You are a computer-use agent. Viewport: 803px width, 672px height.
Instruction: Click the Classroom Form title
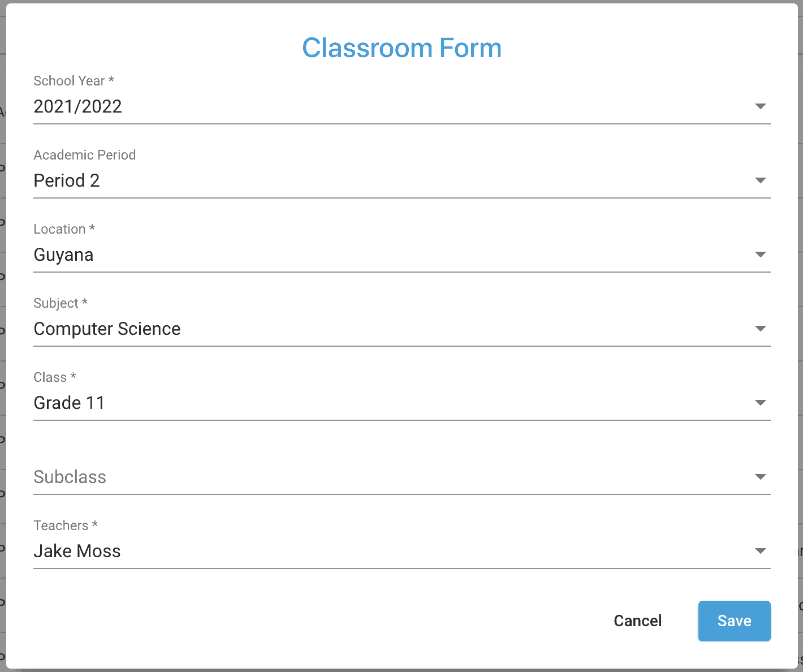(401, 48)
